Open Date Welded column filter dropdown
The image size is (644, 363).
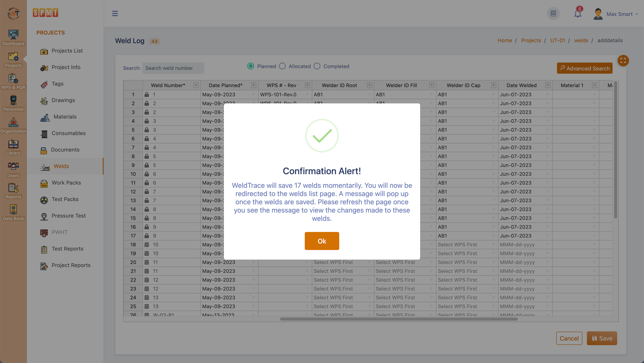548,85
